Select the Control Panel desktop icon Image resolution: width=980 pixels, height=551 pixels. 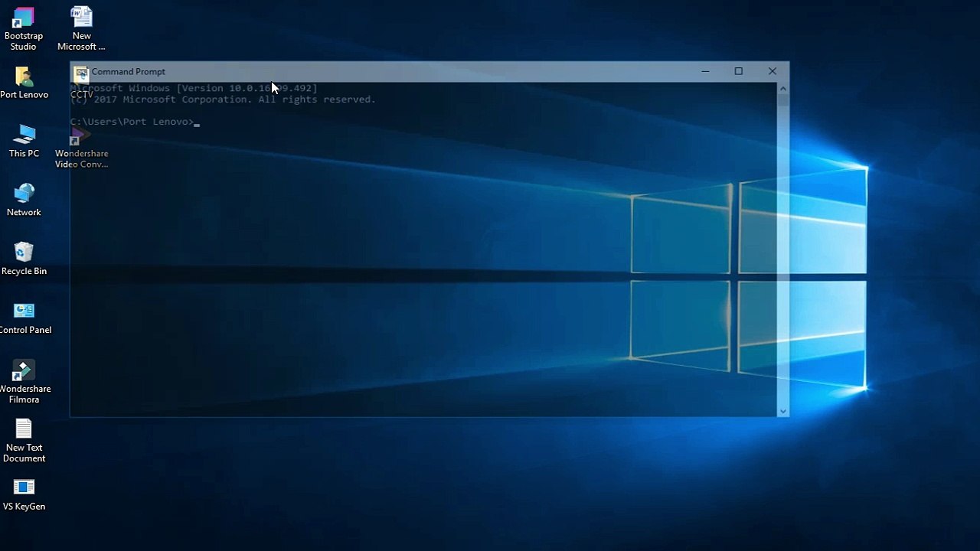point(24,318)
